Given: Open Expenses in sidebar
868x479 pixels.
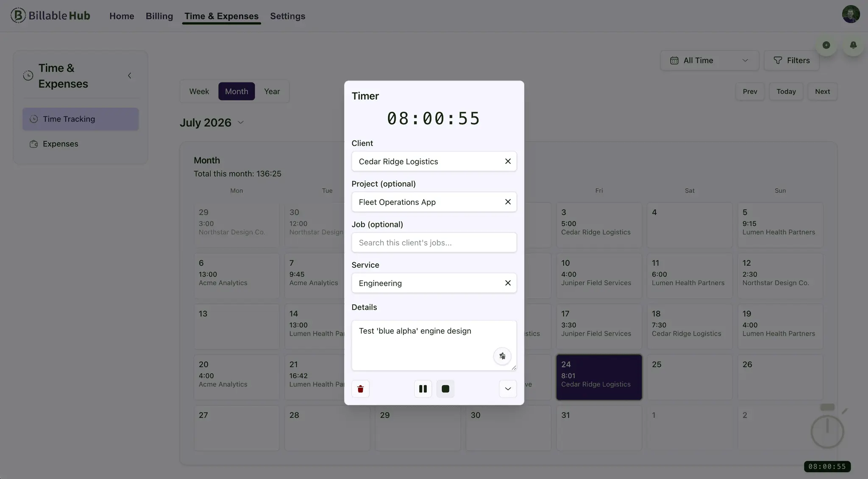Looking at the screenshot, I should coord(81,144).
